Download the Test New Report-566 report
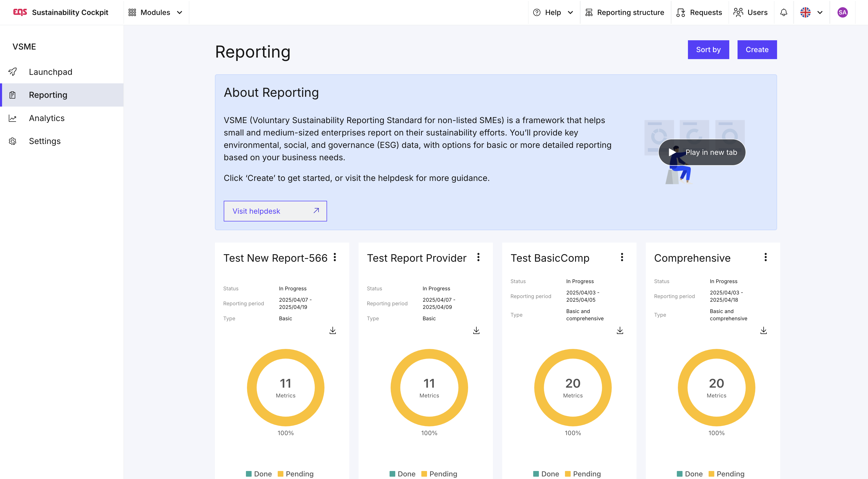The height and width of the screenshot is (479, 868). [332, 330]
